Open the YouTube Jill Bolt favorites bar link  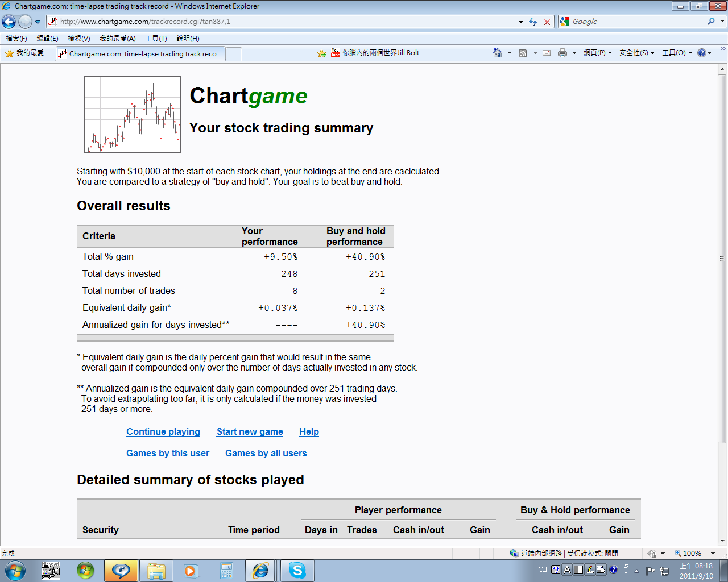[x=378, y=53]
